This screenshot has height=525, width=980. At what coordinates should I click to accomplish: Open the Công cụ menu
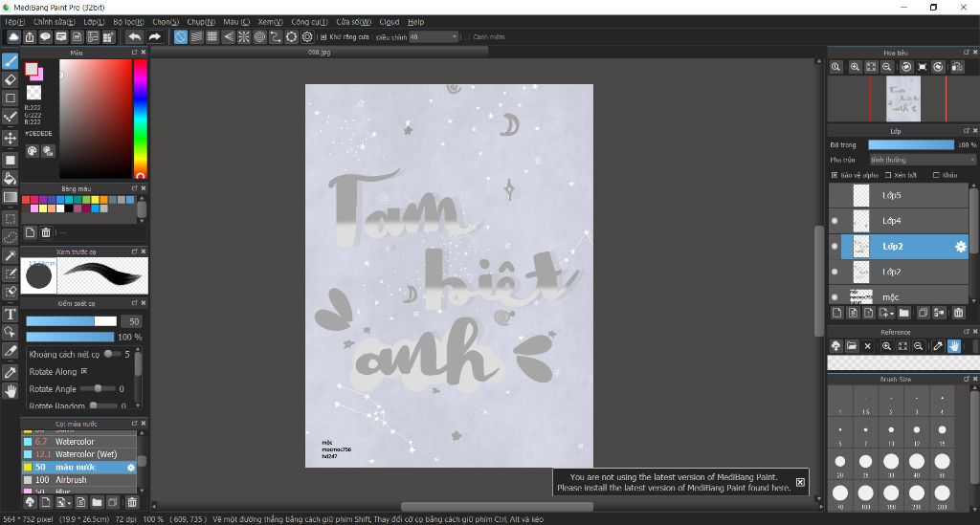pos(309,22)
